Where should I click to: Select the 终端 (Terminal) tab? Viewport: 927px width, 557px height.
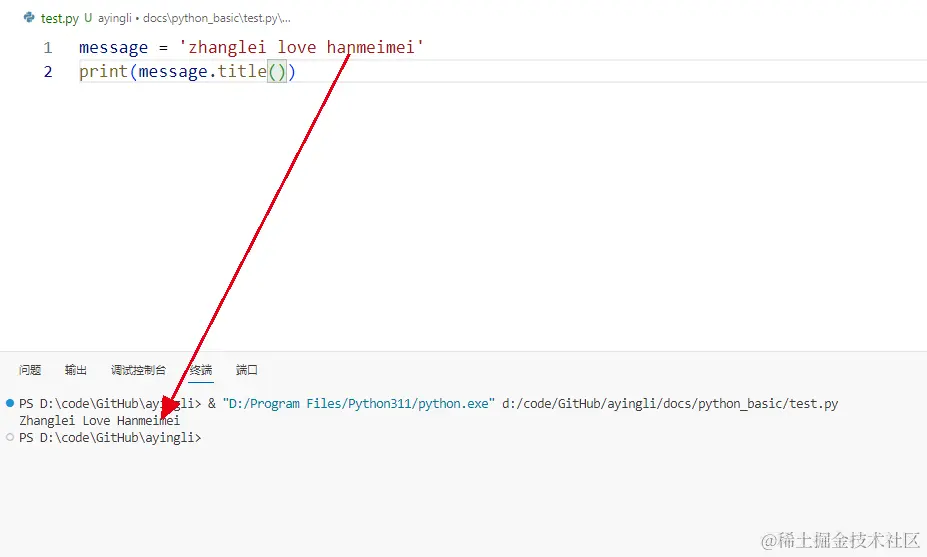[x=201, y=370]
